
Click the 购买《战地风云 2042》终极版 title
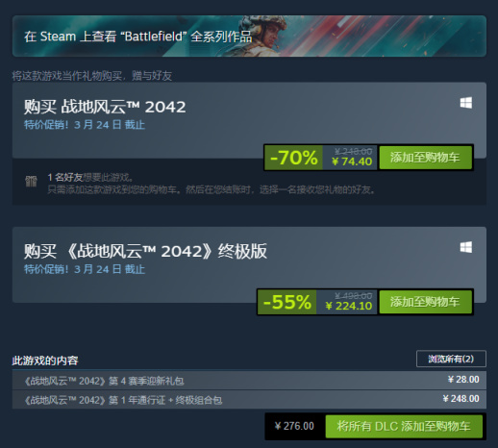point(145,251)
